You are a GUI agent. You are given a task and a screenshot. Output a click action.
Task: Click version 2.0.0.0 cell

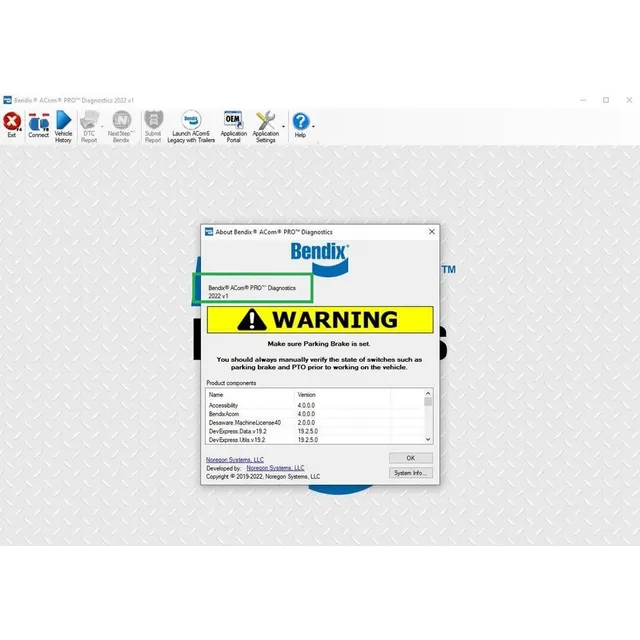(x=306, y=422)
